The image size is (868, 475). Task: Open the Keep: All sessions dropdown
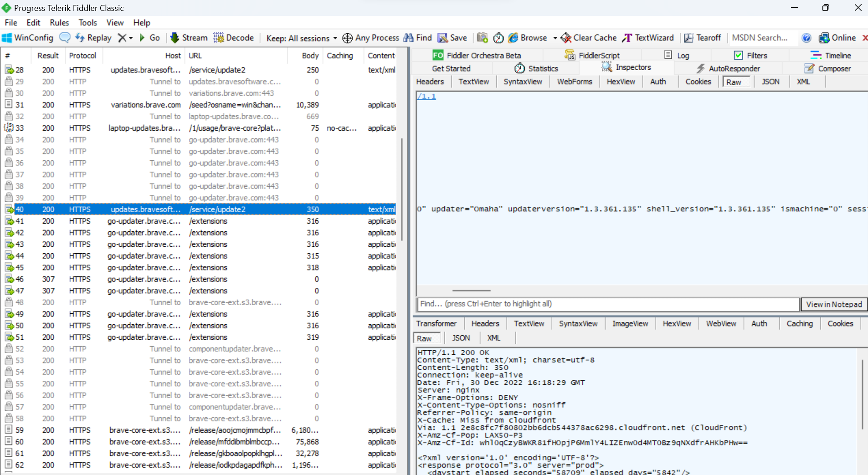[300, 38]
